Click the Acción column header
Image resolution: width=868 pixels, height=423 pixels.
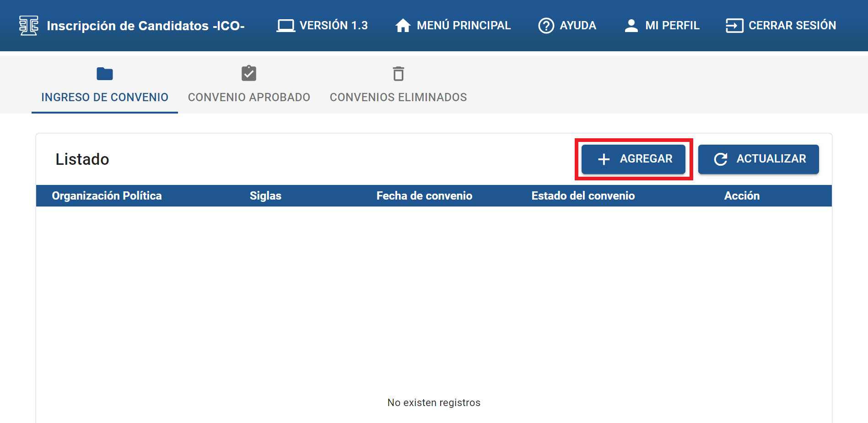click(741, 196)
